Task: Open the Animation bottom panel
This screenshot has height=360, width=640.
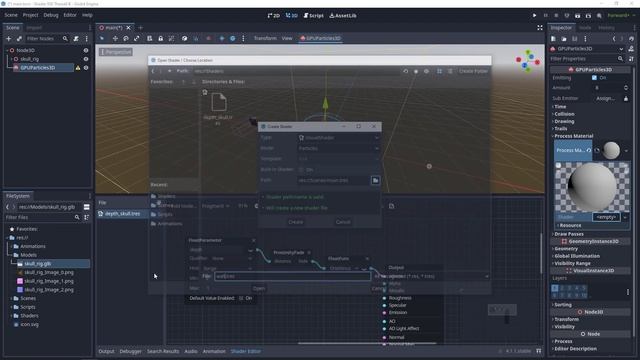Action: 214,351
